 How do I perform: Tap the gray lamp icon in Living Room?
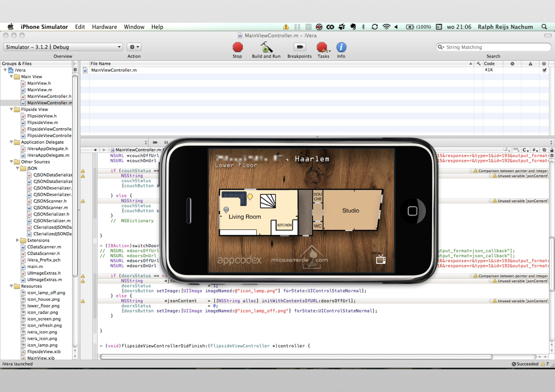(226, 210)
